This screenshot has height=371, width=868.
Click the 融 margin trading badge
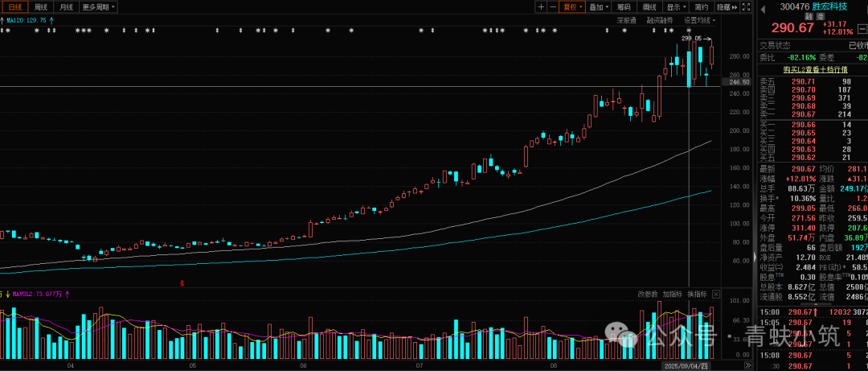808,17
